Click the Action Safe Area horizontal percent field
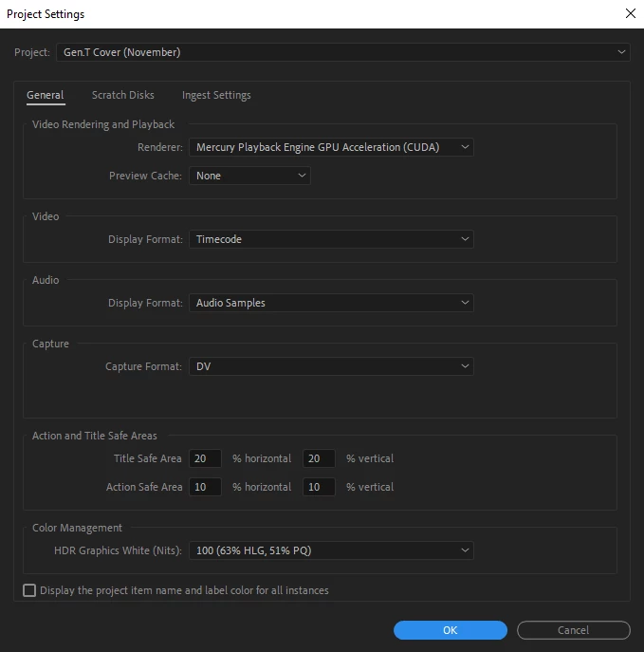 (x=205, y=487)
